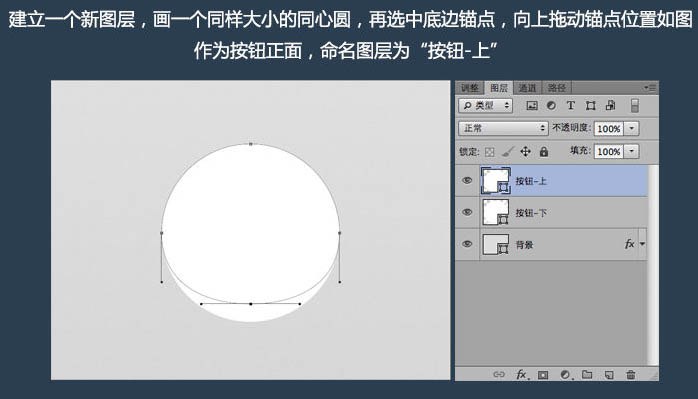This screenshot has width=698, height=399.
Task: Select the 背景 layer thumbnail
Action: coord(496,244)
